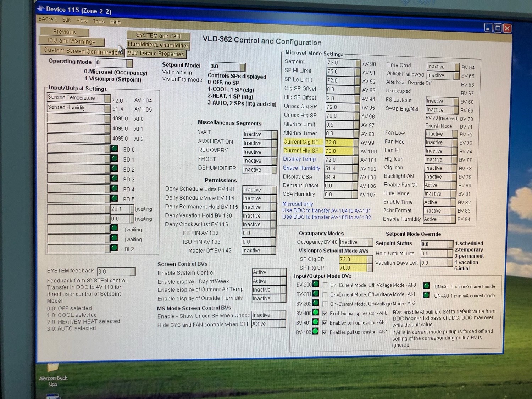The width and height of the screenshot is (532, 399).
Task: Enable BV-200 current mode checkbox for AI-0
Action: (x=325, y=285)
